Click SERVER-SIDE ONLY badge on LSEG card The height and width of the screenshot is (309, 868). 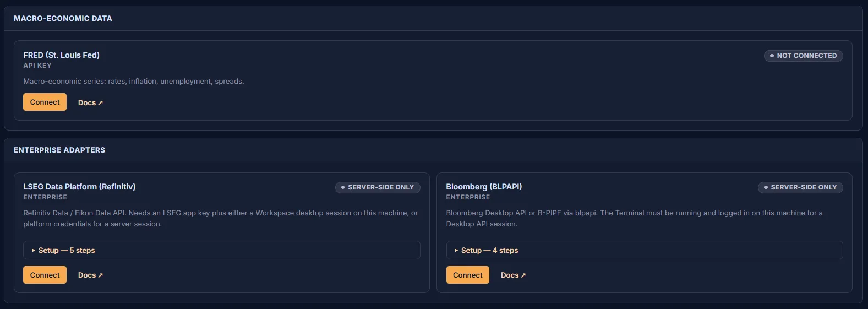point(378,187)
